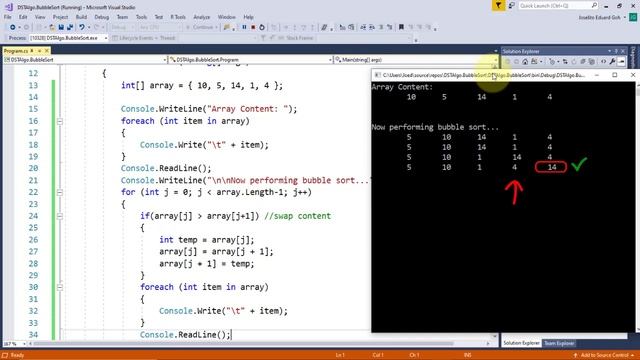Select the Program.cs editor tab

(x=16, y=51)
